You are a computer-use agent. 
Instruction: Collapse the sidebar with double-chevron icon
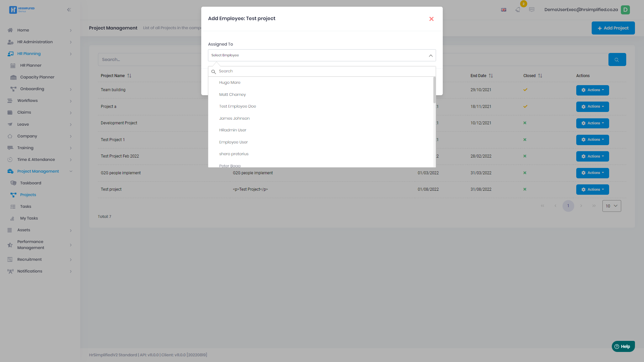69,10
